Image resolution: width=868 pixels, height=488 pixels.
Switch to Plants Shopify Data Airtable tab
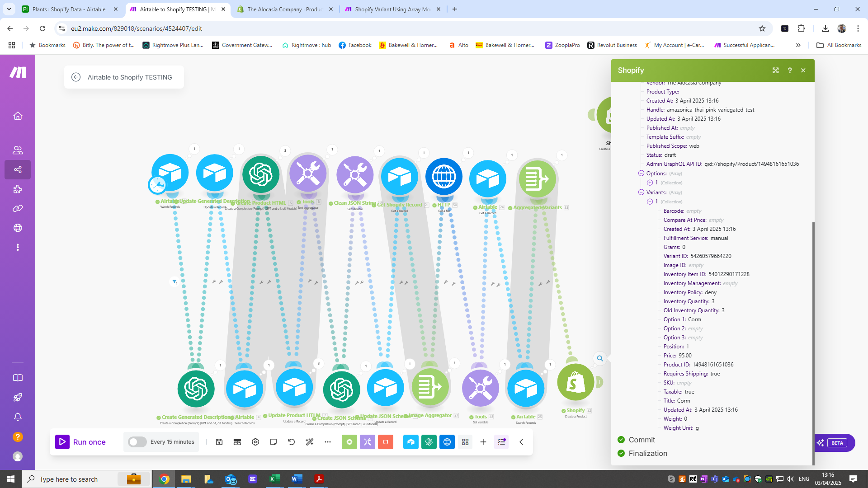69,9
